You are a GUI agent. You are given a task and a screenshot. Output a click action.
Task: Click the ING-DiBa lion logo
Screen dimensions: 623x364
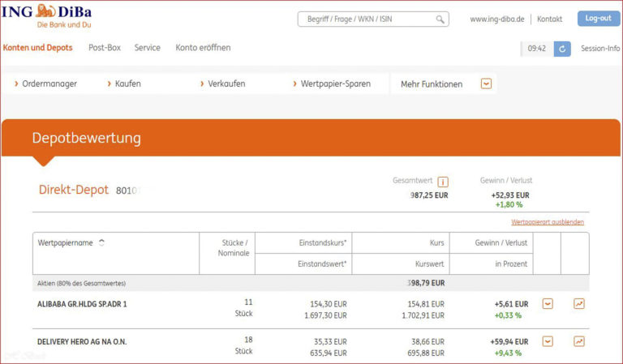coord(46,11)
